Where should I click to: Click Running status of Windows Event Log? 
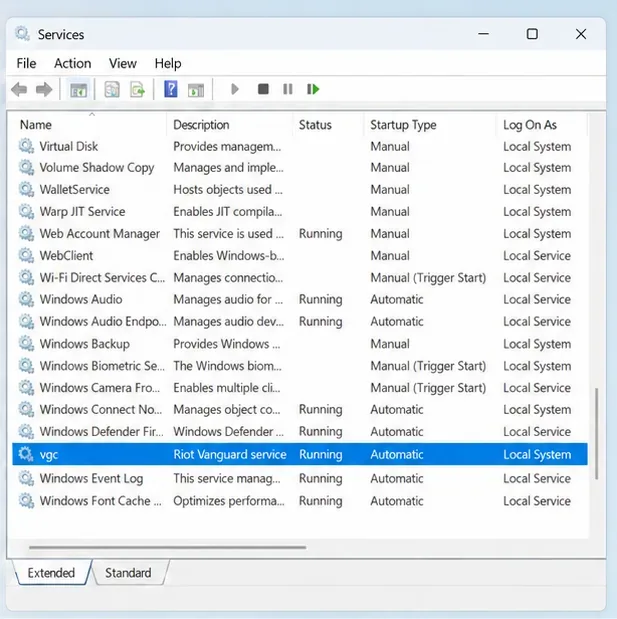tap(321, 478)
